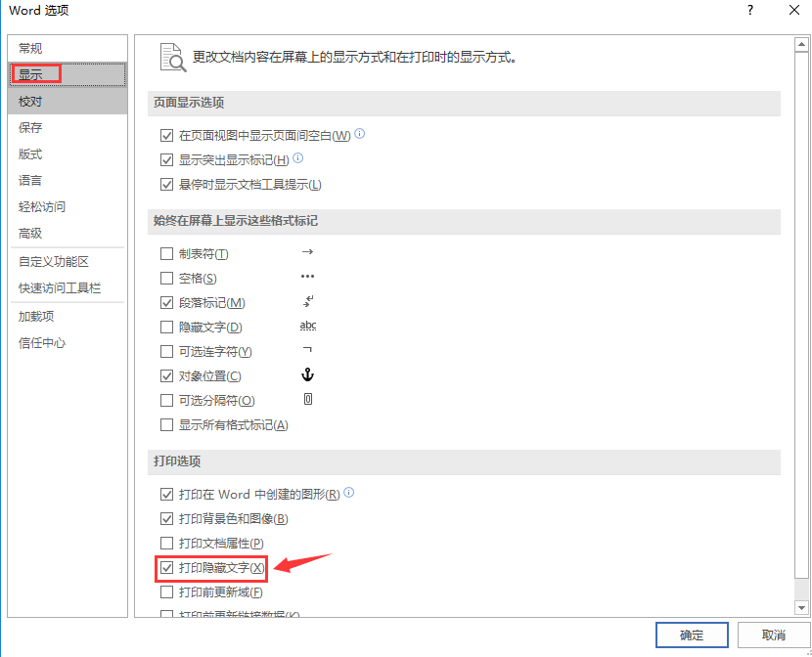This screenshot has height=657, width=812.
Task: Toggle 打印在 Word 中创建的图形 checkbox
Action: (x=166, y=495)
